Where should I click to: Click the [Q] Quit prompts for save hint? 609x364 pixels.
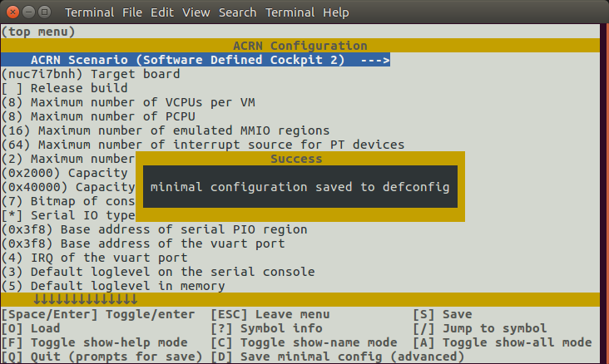click(101, 357)
